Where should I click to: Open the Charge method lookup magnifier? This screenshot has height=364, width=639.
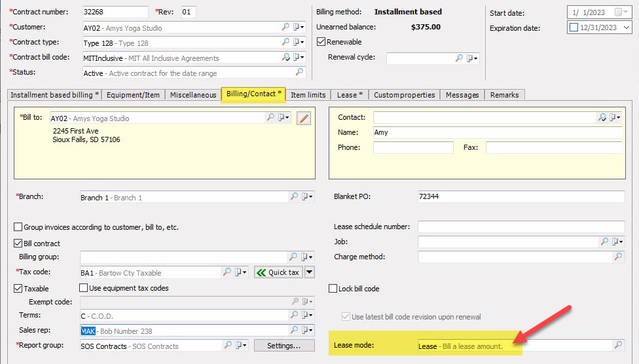(x=618, y=257)
